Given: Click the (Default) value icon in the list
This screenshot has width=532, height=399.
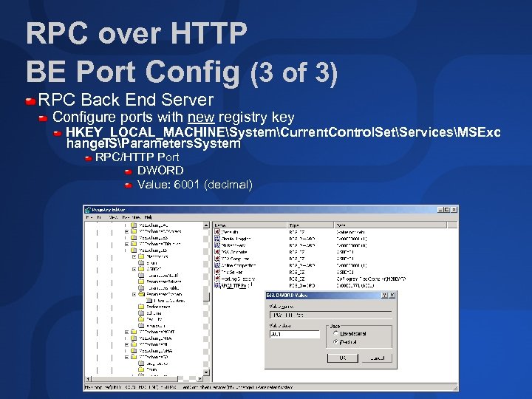Looking at the screenshot, I should 217,232.
